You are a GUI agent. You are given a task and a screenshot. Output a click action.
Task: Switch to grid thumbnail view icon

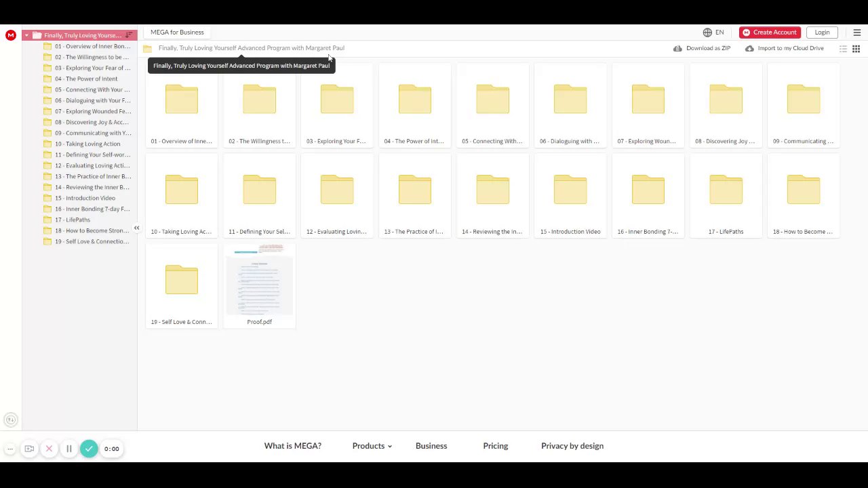[856, 49]
